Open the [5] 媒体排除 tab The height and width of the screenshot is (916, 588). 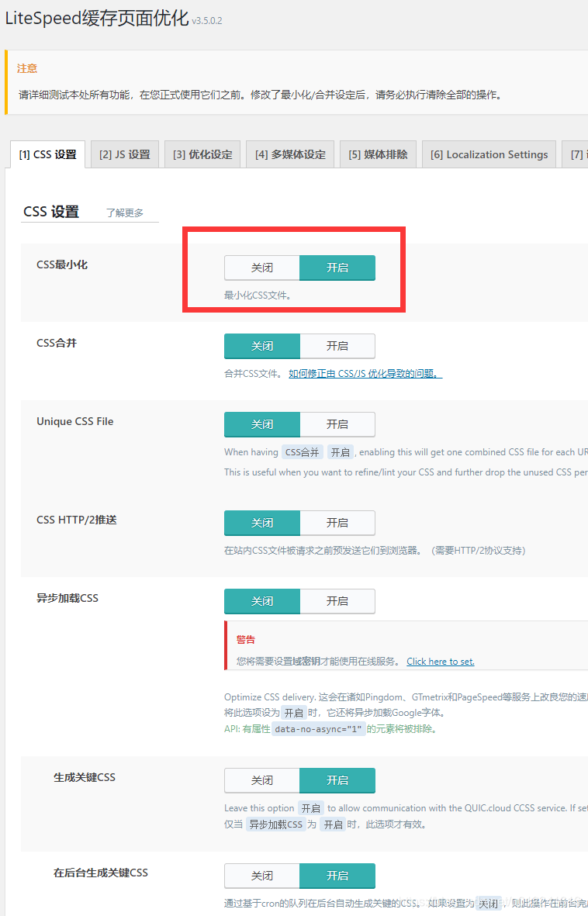click(x=379, y=154)
